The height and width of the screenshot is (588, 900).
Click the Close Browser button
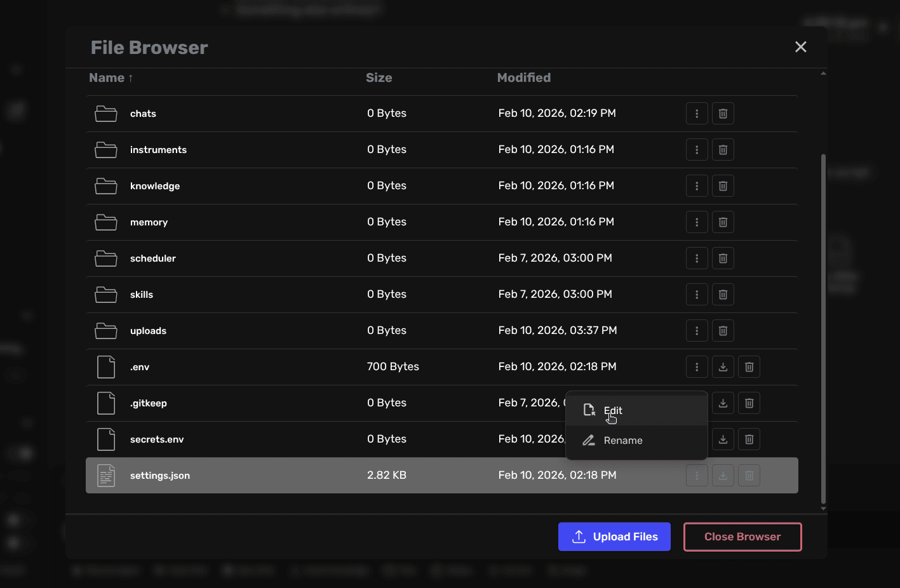[x=742, y=537]
